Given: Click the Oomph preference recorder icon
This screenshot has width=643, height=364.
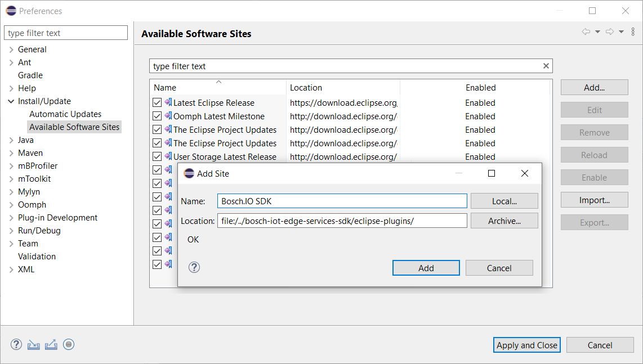Looking at the screenshot, I should 69,344.
